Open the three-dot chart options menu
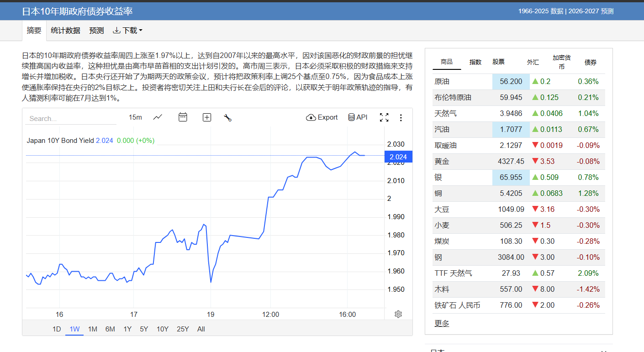This screenshot has width=644, height=352. point(401,118)
